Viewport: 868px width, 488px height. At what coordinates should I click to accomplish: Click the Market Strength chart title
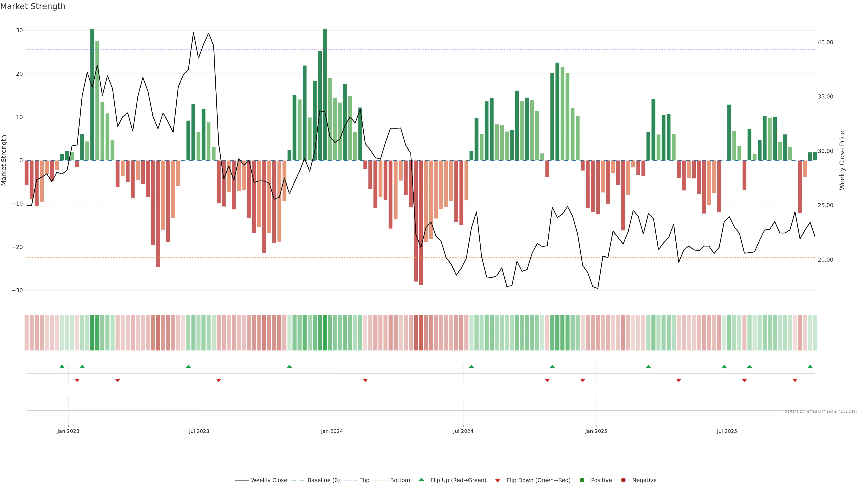33,6
